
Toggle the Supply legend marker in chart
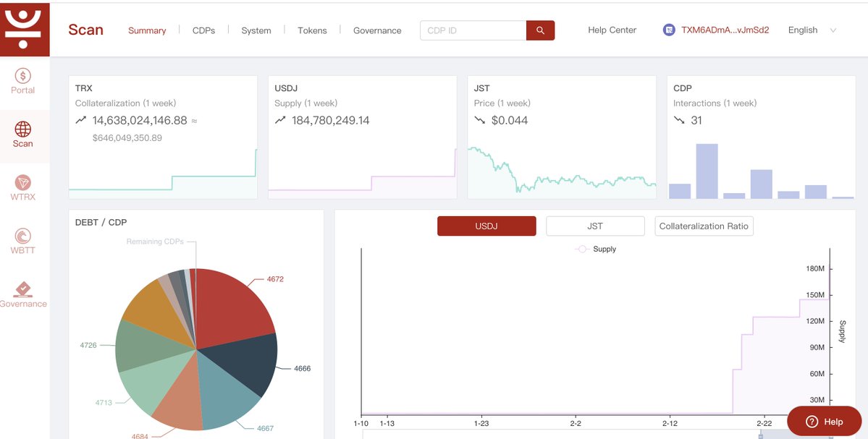point(581,250)
